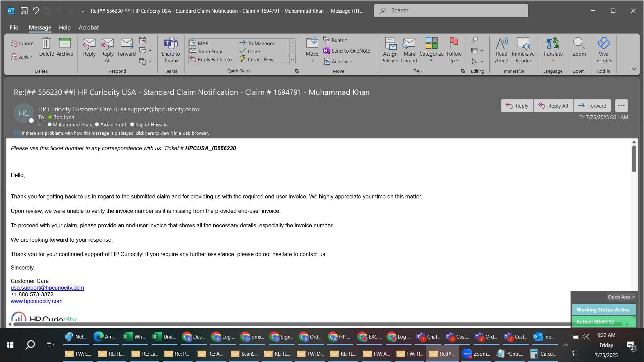Save the message using the floppy icon
This screenshot has width=644, height=362.
coord(24,11)
